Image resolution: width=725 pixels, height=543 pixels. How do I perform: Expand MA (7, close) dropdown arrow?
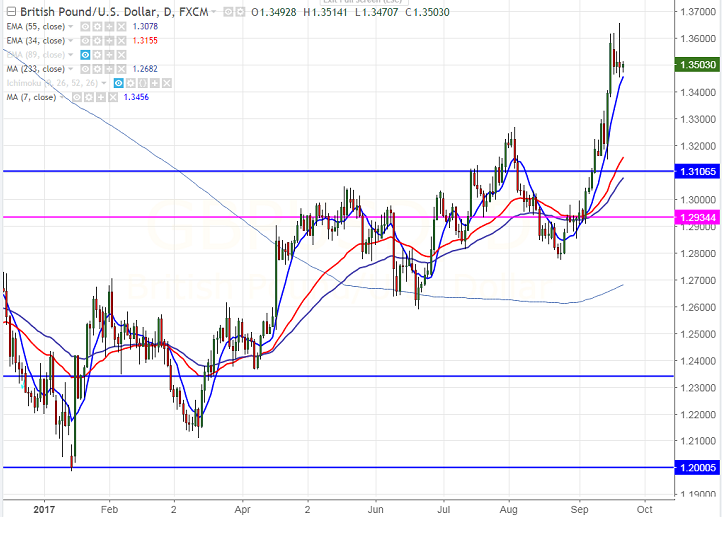point(62,98)
